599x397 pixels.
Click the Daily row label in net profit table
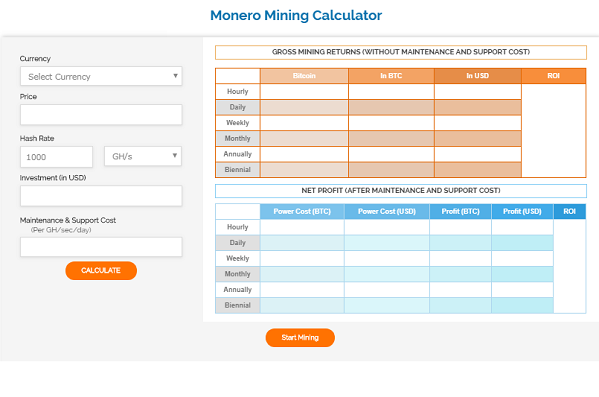tap(238, 243)
